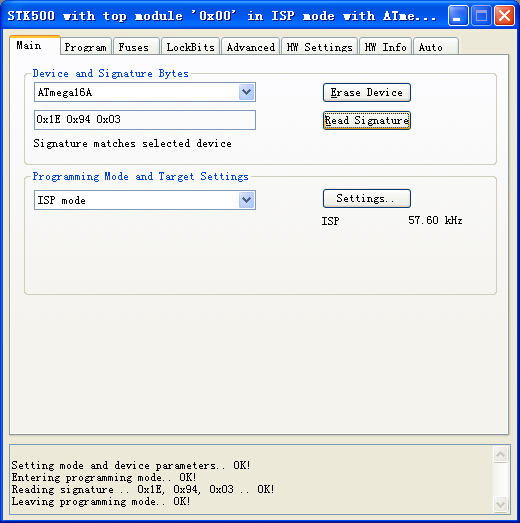Click the Read Signature button

click(367, 120)
